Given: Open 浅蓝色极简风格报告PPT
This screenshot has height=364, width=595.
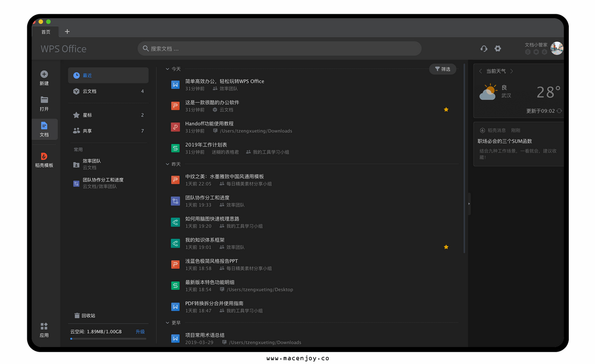Looking at the screenshot, I should pos(212,261).
